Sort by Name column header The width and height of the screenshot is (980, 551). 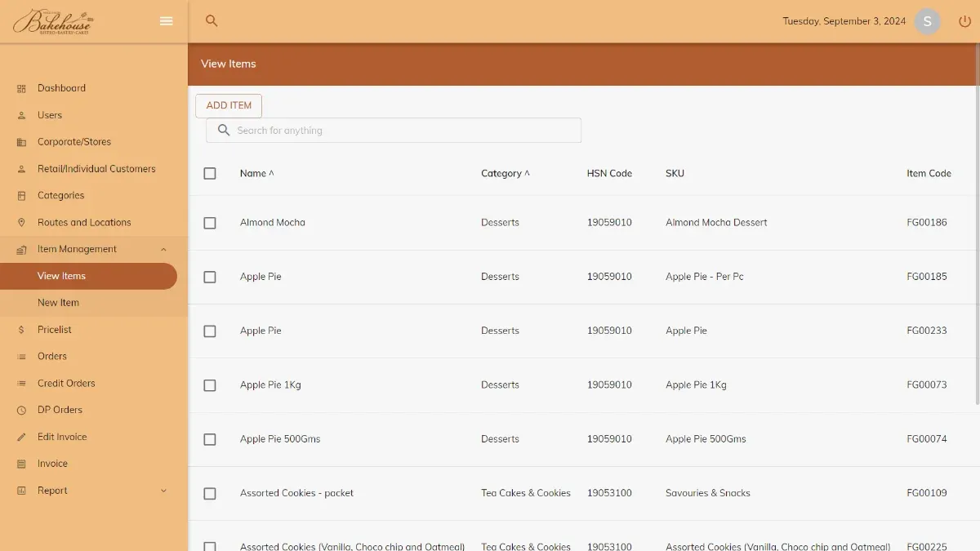pos(256,173)
